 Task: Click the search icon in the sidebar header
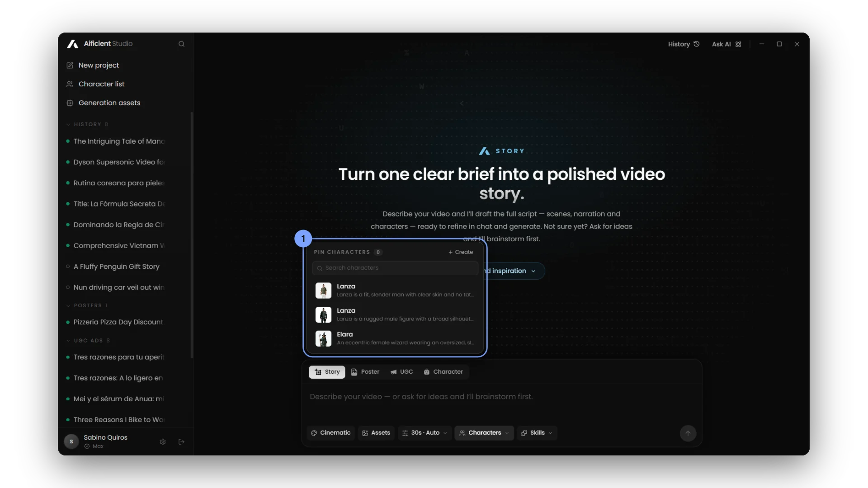(x=181, y=44)
